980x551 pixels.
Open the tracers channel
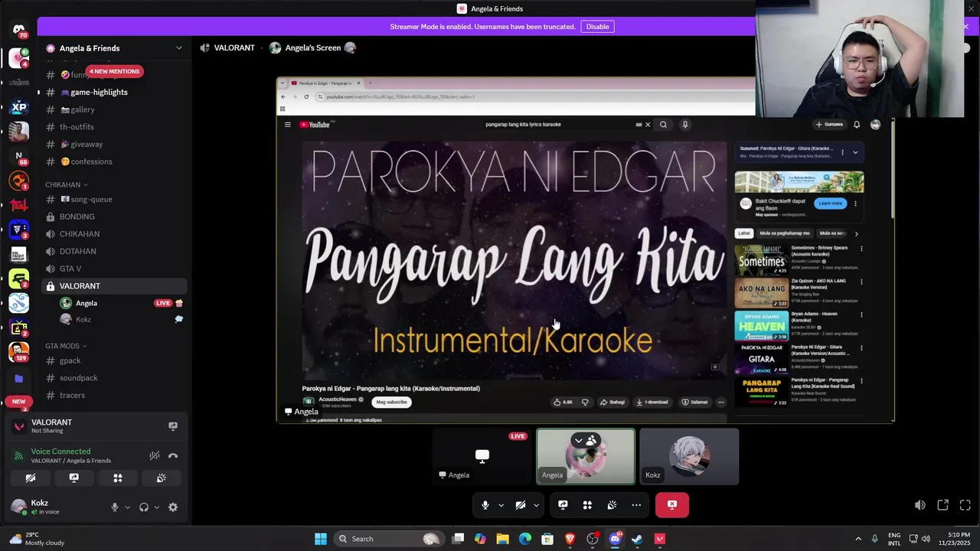click(113, 395)
